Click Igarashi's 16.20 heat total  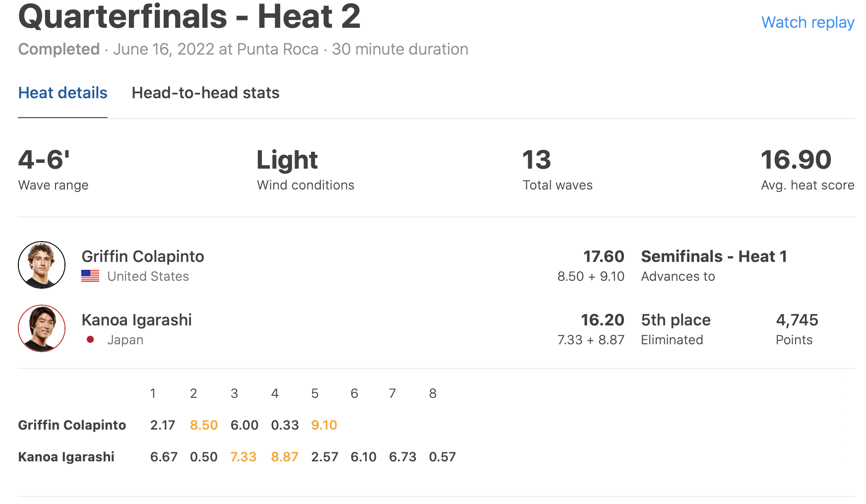(603, 320)
